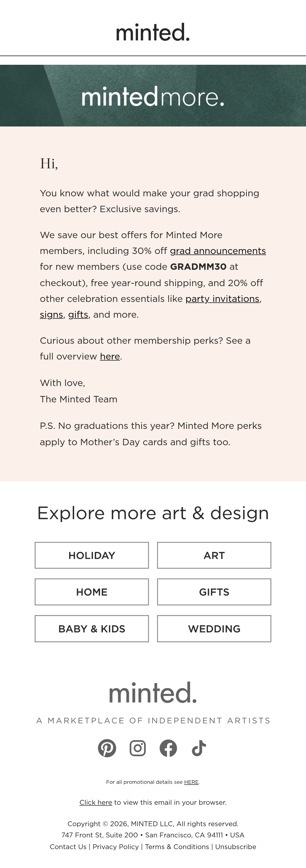Open Minted's Instagram icon

[137, 748]
